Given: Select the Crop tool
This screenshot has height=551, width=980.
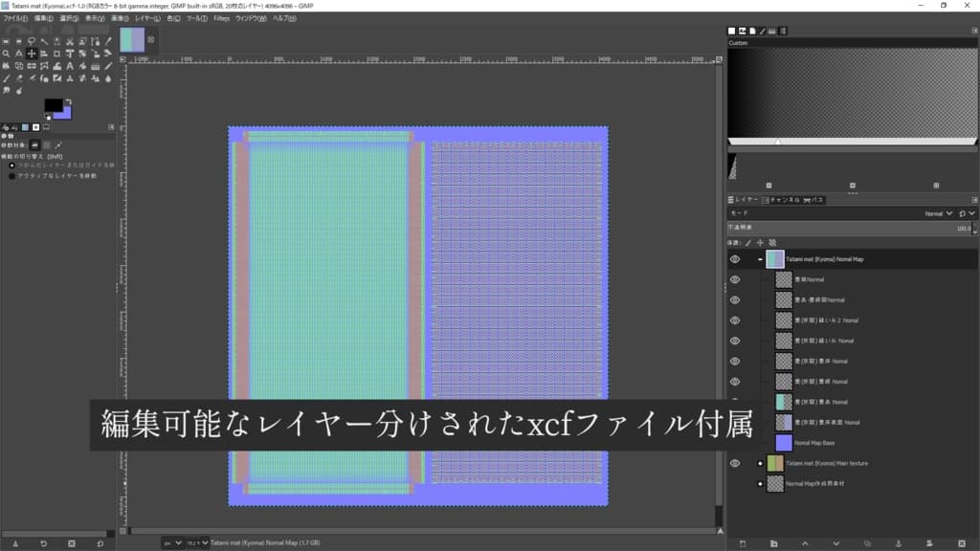Looking at the screenshot, I should [57, 55].
